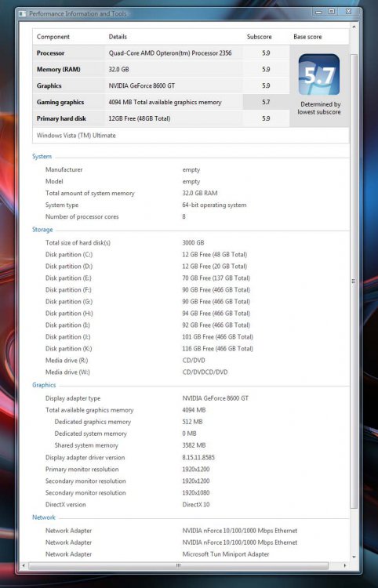Click 'Media drive (R:)' label
378x588 pixels.
[67, 360]
